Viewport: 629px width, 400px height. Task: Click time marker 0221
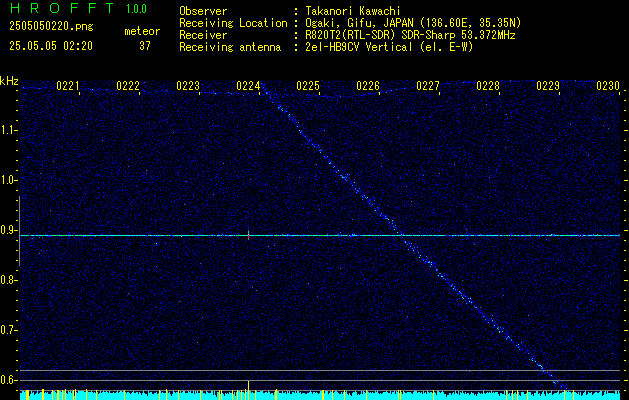coord(68,86)
